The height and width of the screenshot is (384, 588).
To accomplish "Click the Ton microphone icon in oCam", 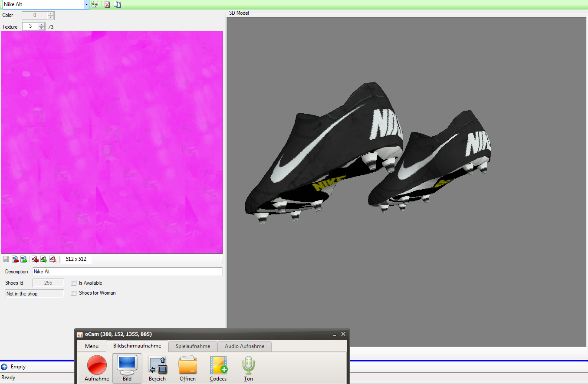I will coord(248,368).
